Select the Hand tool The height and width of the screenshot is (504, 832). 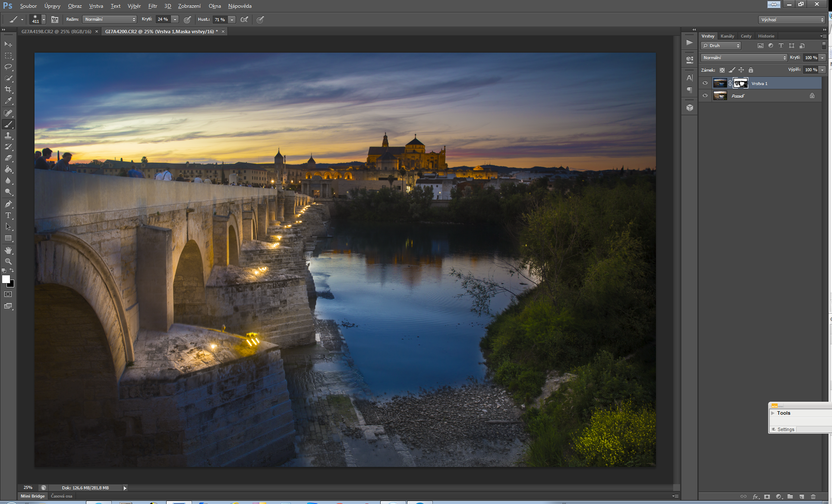[x=8, y=250]
